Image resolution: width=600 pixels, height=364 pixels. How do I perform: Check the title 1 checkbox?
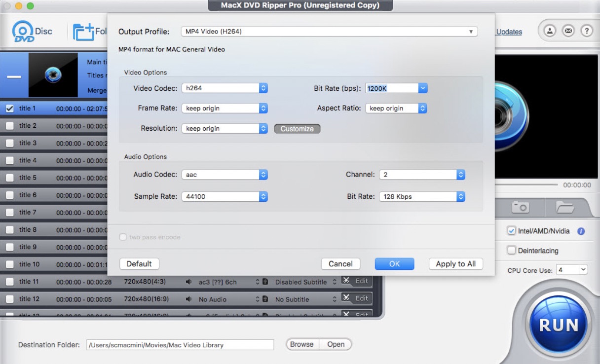click(9, 109)
